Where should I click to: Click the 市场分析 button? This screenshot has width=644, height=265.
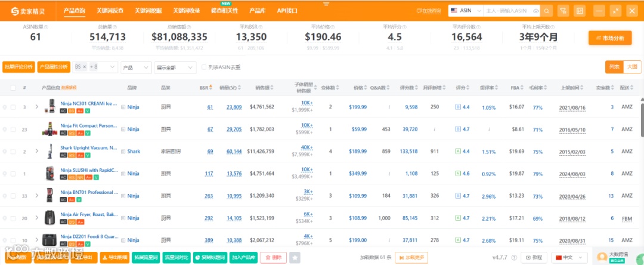tap(609, 38)
